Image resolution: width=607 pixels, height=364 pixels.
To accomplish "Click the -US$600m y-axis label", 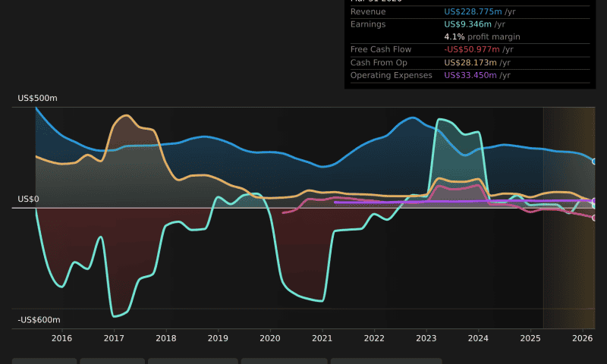I will point(39,320).
